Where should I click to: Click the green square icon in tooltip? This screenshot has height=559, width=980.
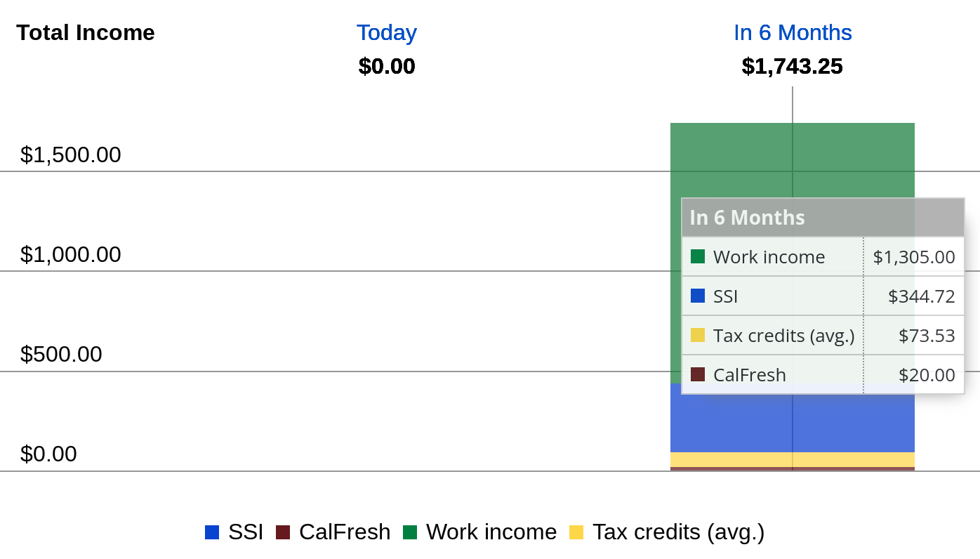(x=698, y=256)
